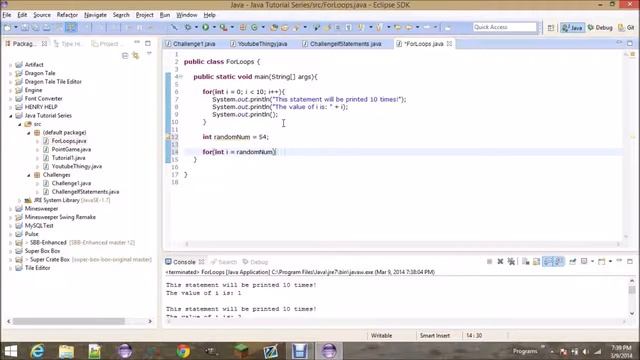Image resolution: width=640 pixels, height=360 pixels.
Task: Collapse the Challenges package
Action: point(29,175)
